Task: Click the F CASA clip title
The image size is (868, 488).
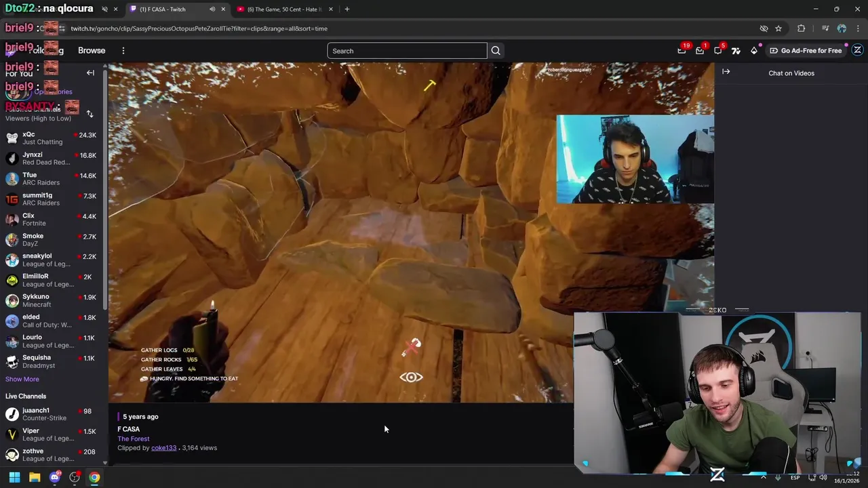Action: click(x=129, y=429)
